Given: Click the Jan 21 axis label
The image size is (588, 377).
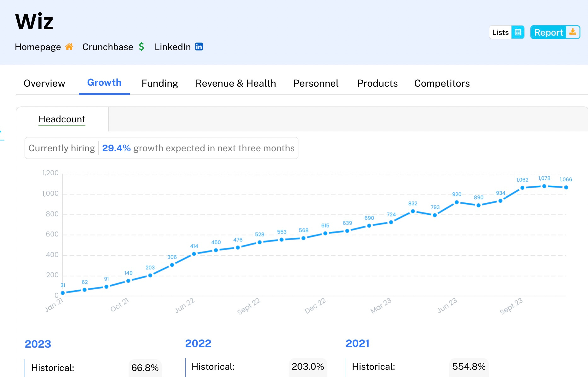Looking at the screenshot, I should 54,305.
